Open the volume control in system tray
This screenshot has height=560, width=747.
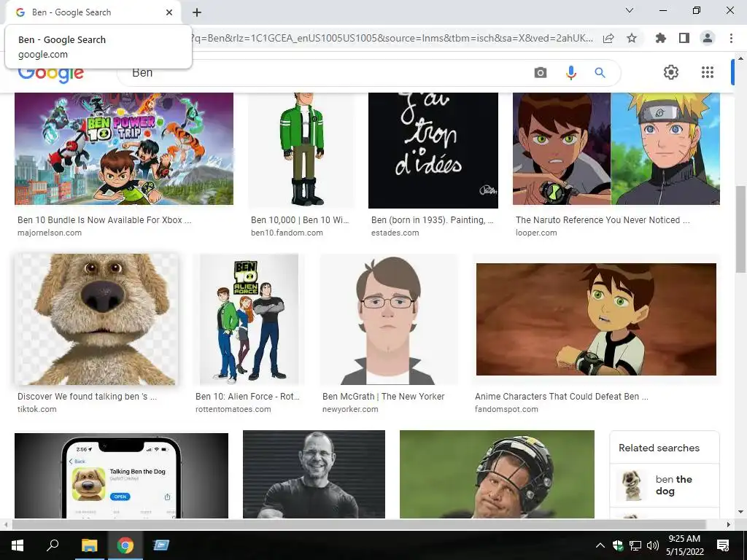(653, 545)
